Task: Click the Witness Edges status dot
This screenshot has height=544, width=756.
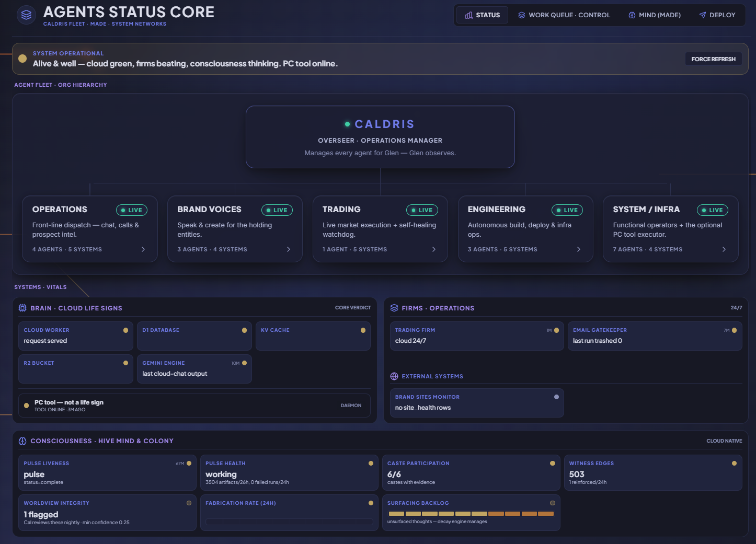Action: point(734,464)
